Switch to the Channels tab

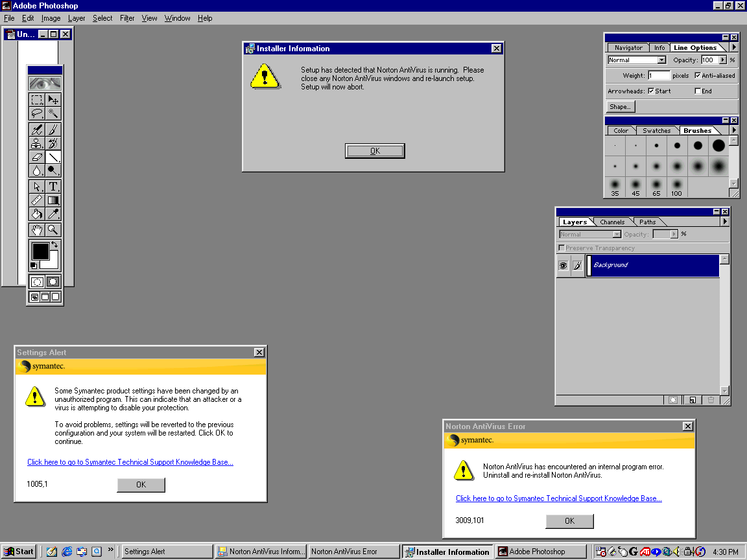click(612, 222)
